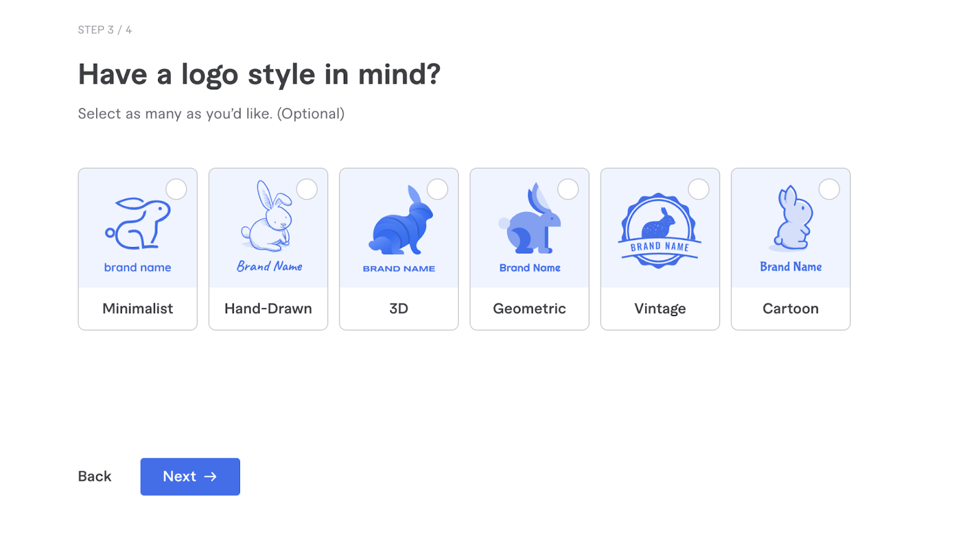980x533 pixels.
Task: Select the 3D rabbit logo preview
Action: tap(399, 221)
